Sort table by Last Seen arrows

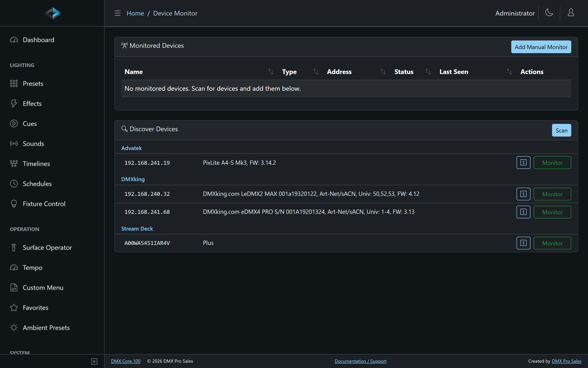pyautogui.click(x=509, y=72)
